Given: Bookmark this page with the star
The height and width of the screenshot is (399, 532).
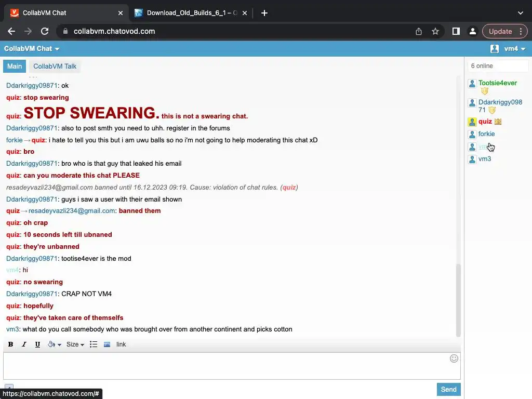Looking at the screenshot, I should pyautogui.click(x=435, y=31).
